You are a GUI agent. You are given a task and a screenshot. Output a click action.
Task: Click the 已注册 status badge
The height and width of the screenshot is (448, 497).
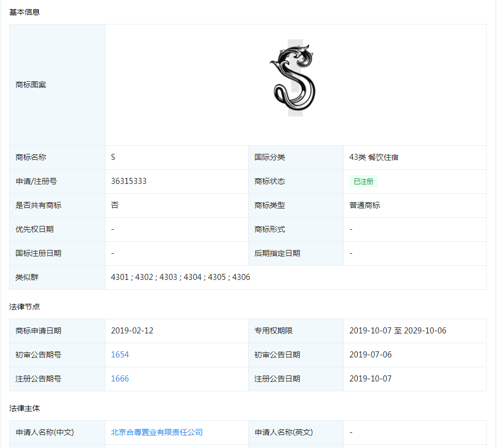[363, 181]
